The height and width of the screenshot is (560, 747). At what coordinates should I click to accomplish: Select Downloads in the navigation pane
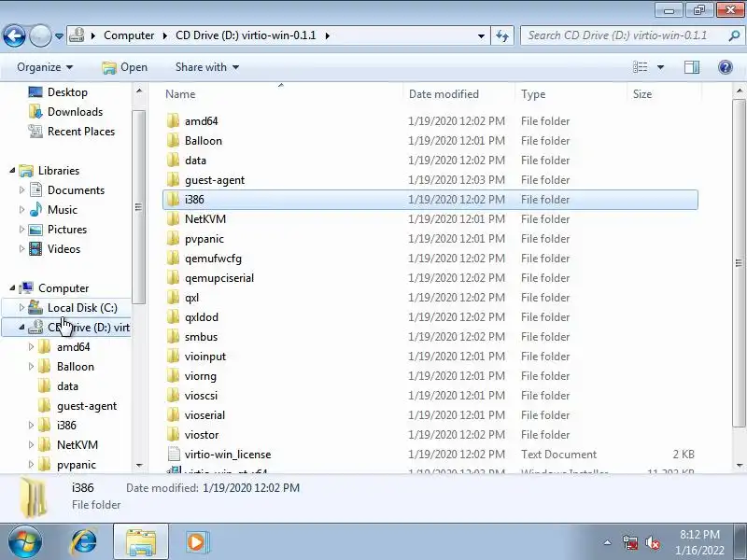pos(65,111)
